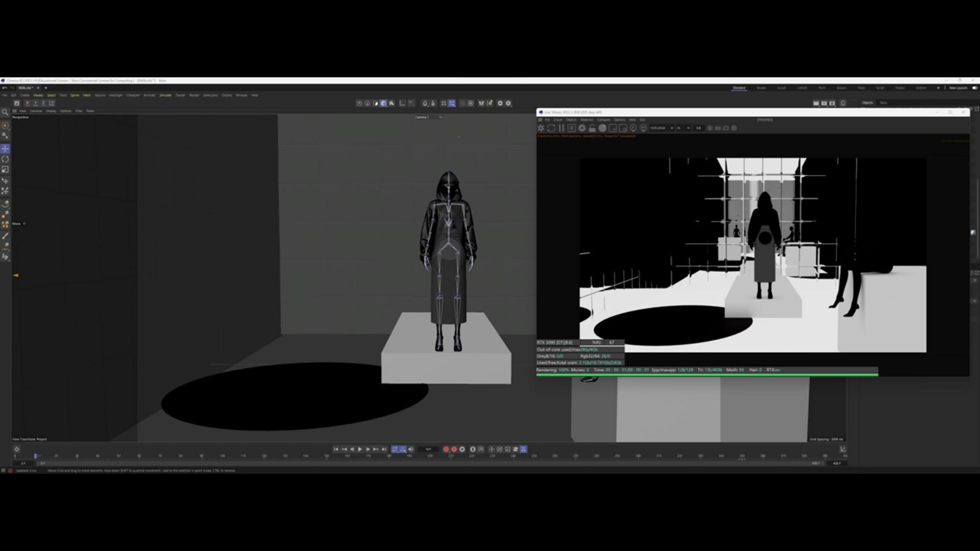
Task: Click the R reset icon in Live Viewer
Action: pos(572,128)
